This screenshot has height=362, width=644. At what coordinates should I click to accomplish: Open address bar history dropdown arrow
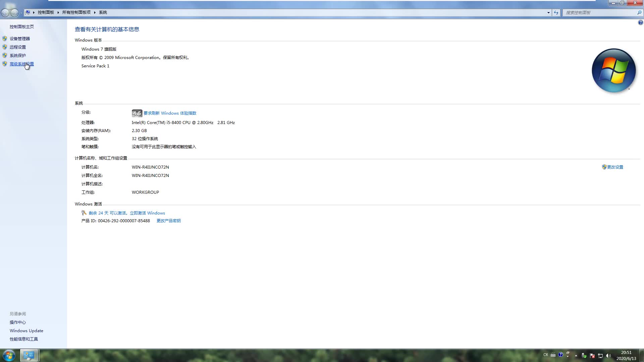coord(548,13)
